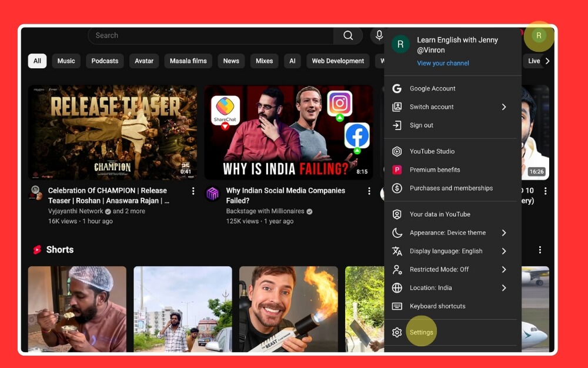Open voice search with the microphone icon
Screen dimensions: 588x368
379,35
